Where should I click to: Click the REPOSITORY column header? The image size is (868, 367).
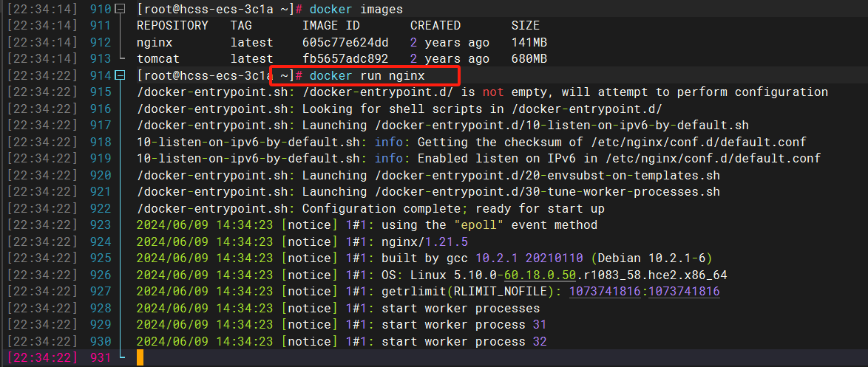(173, 26)
